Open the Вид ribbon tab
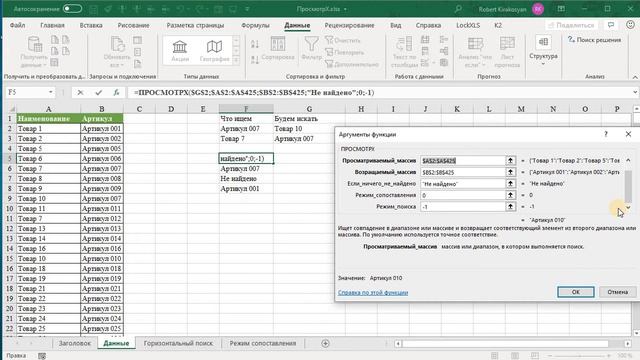Image resolution: width=640 pixels, height=360 pixels. [396, 25]
